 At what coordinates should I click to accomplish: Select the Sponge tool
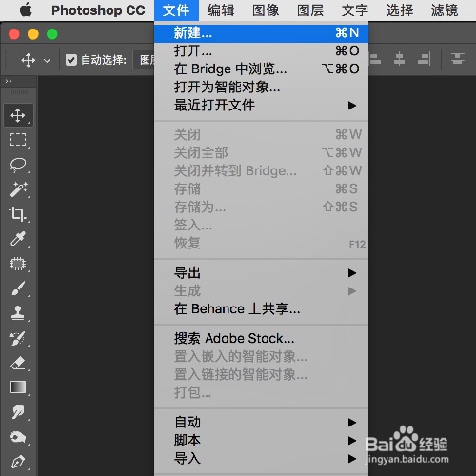point(18,437)
